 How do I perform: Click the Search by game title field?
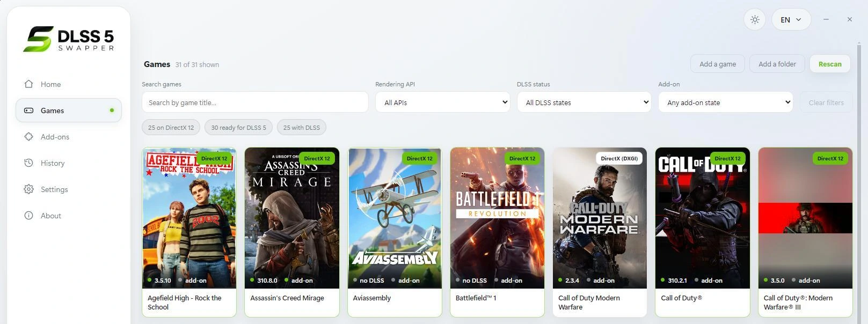[255, 102]
